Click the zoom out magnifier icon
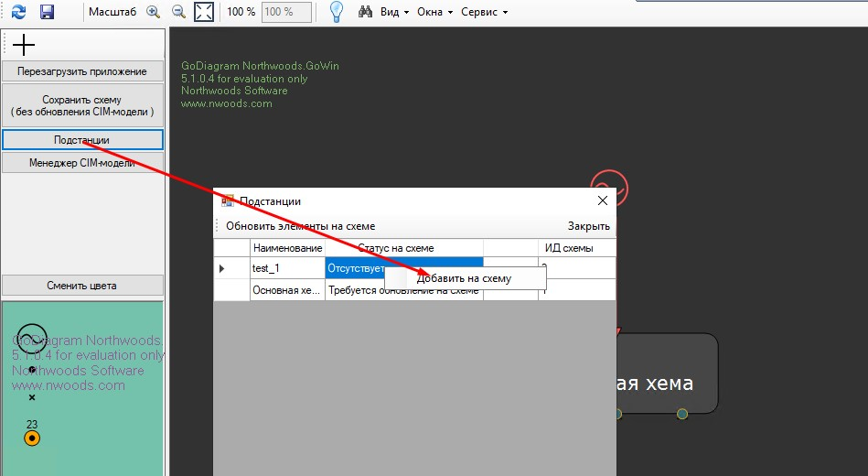Screen dimensions: 868x476 (178, 12)
